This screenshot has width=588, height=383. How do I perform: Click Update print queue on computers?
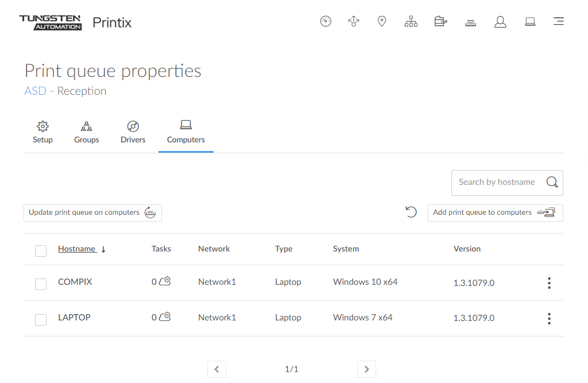pos(92,212)
